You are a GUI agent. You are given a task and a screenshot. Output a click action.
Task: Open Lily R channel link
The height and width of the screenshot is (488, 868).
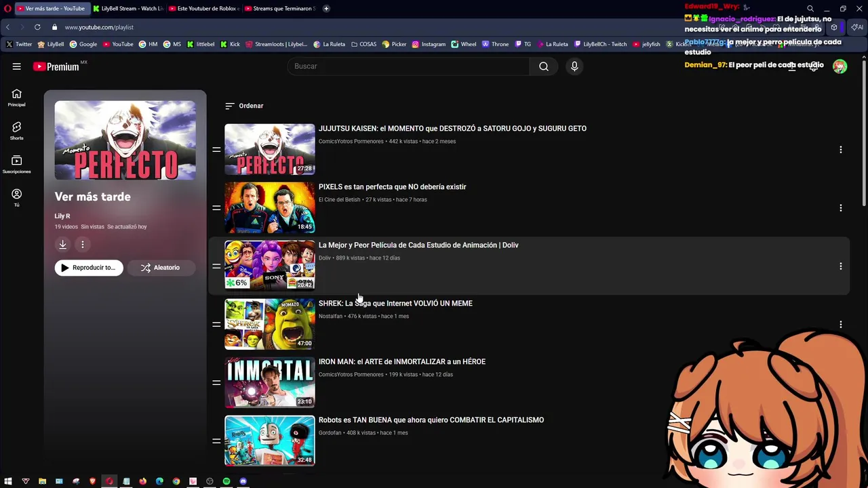tap(62, 216)
